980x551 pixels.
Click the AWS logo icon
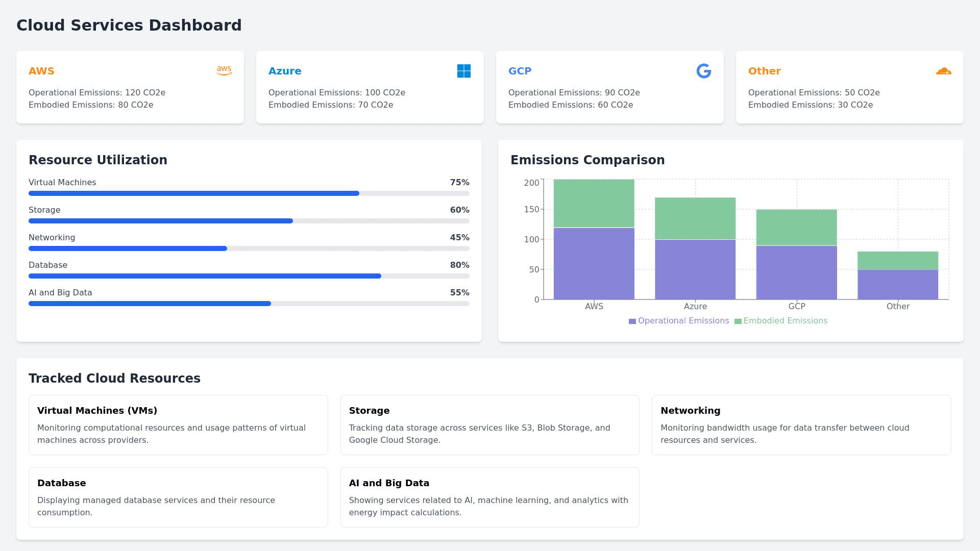(x=224, y=71)
